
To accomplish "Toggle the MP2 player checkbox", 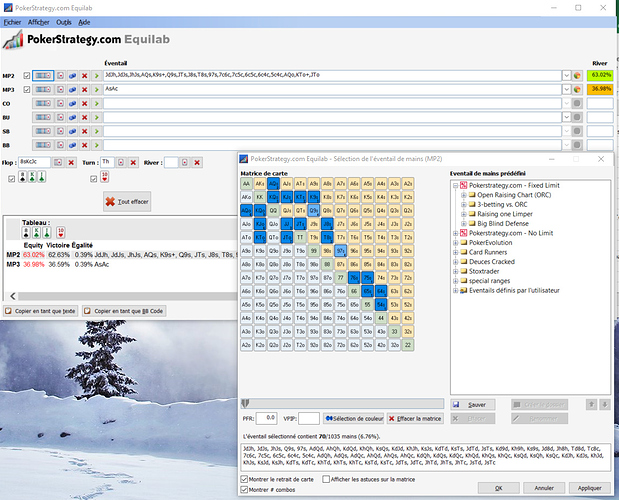I will point(27,76).
